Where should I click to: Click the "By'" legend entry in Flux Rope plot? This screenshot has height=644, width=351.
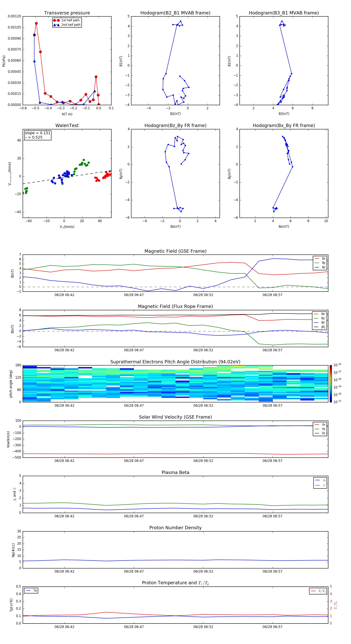click(x=320, y=318)
